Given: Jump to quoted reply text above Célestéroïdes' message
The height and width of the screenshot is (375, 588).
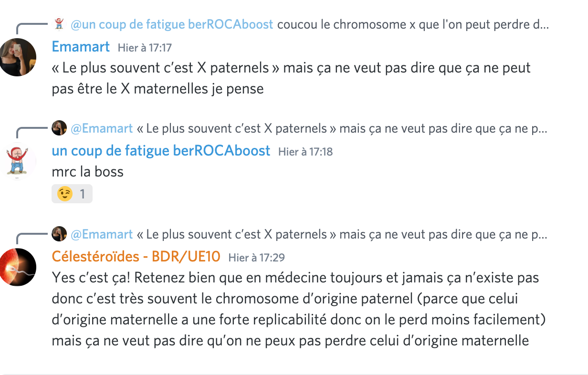Looking at the screenshot, I should point(342,234).
